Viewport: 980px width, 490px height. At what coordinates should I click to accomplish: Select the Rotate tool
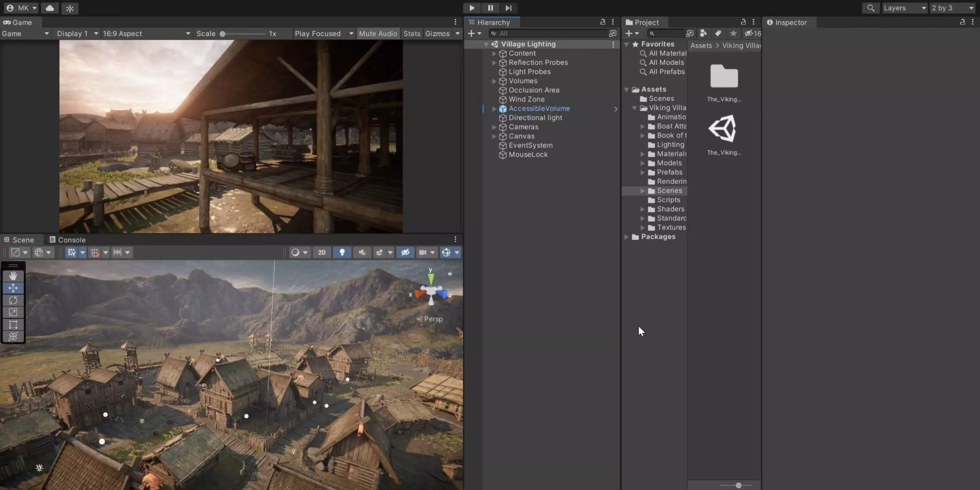tap(13, 300)
